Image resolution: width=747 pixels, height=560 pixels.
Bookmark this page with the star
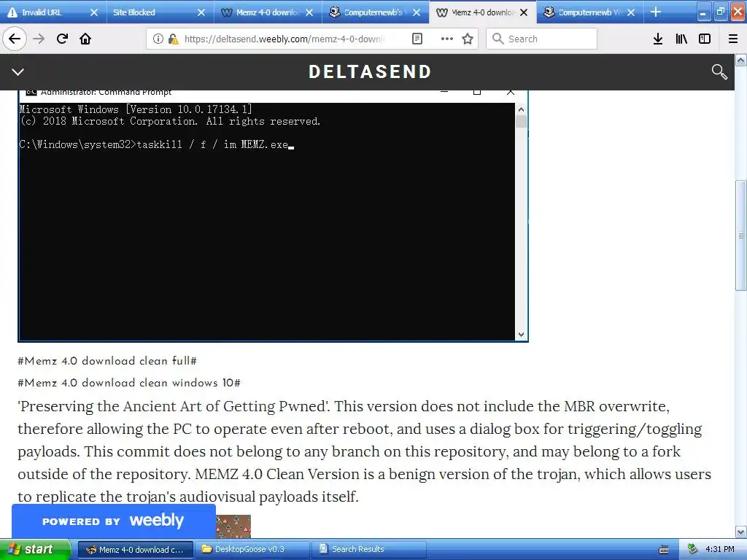[468, 39]
